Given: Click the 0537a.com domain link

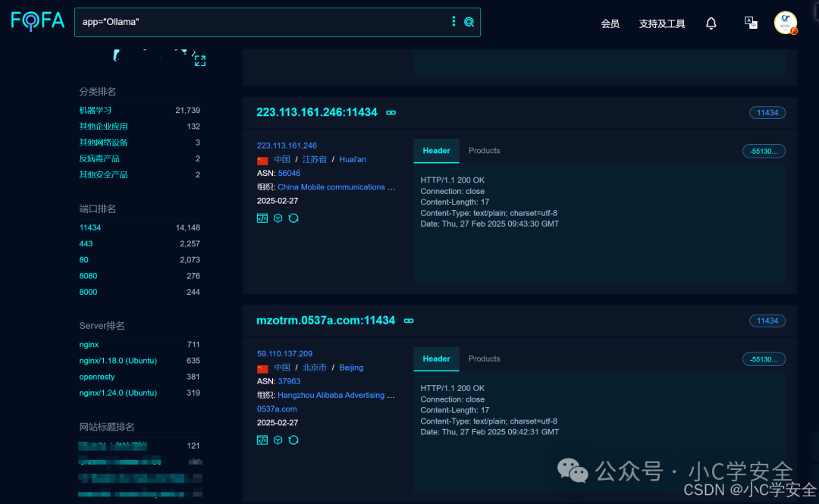Looking at the screenshot, I should click(277, 409).
